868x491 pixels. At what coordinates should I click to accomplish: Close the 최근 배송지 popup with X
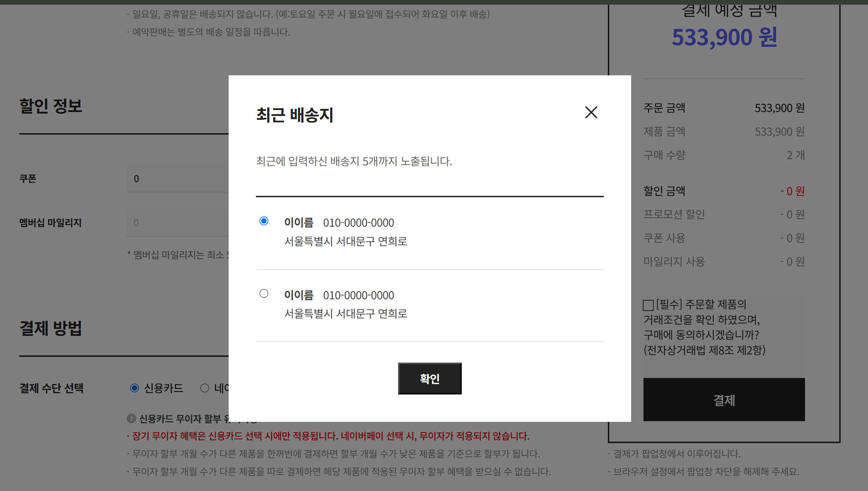tap(591, 112)
